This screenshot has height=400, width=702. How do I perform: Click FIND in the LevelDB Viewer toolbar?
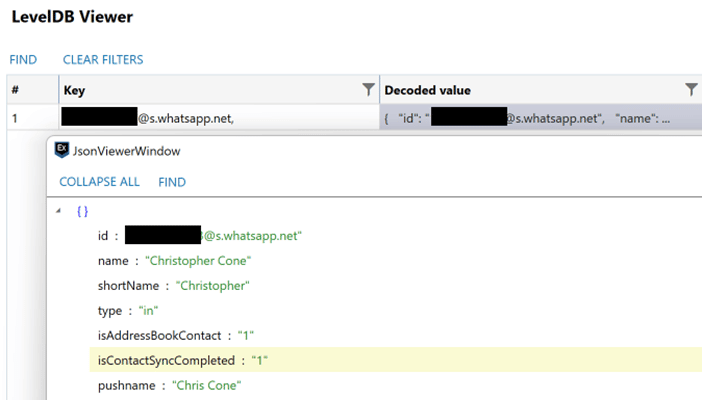(x=23, y=60)
